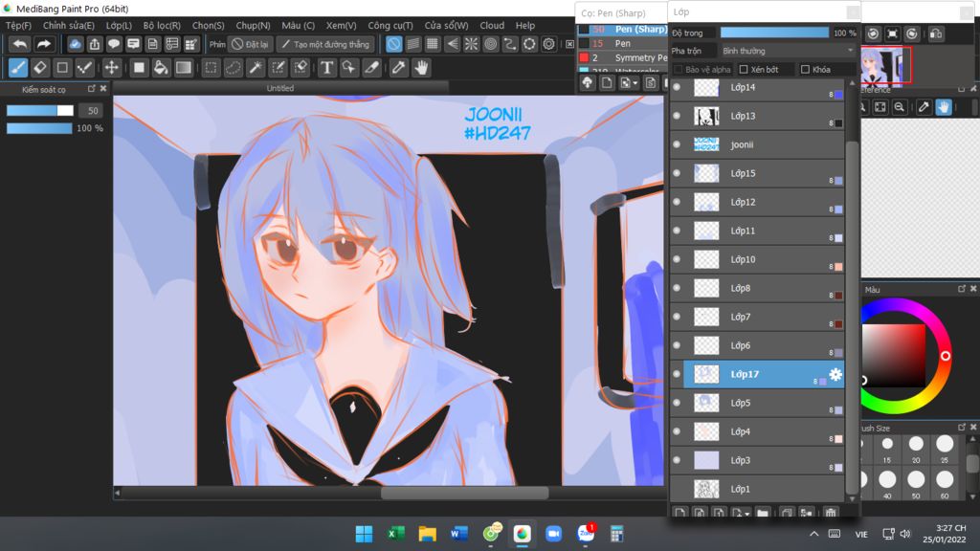Open Windows Start menu
This screenshot has height=551, width=980.
click(x=364, y=534)
